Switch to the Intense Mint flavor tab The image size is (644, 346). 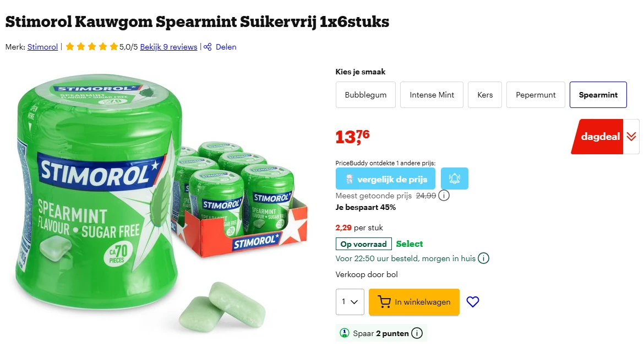pos(432,94)
